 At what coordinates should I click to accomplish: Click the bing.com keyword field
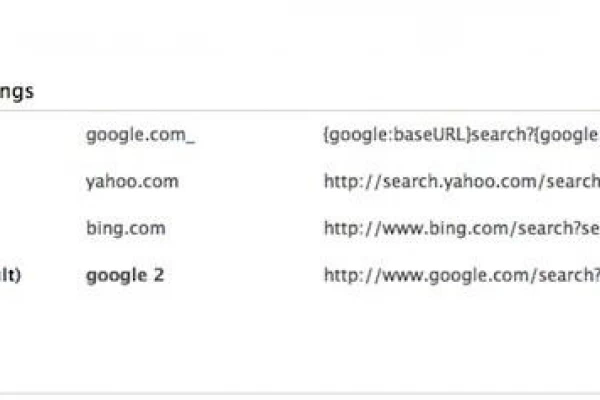click(x=126, y=228)
